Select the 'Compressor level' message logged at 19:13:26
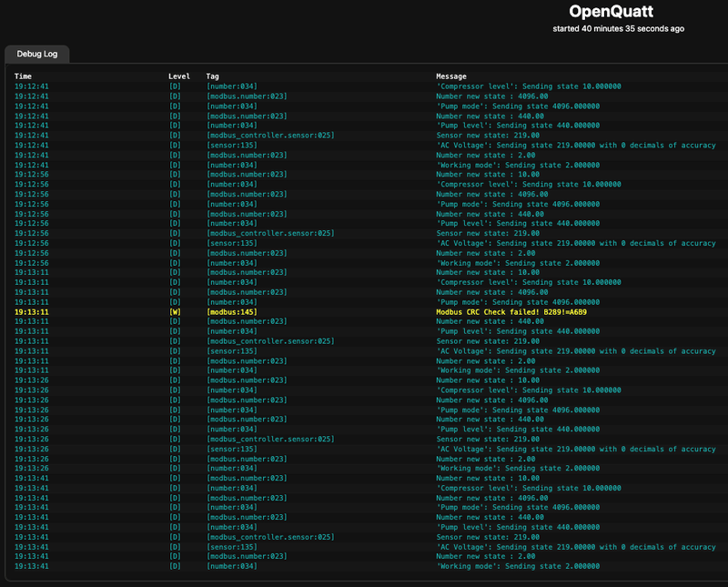This screenshot has width=728, height=587. click(x=529, y=390)
